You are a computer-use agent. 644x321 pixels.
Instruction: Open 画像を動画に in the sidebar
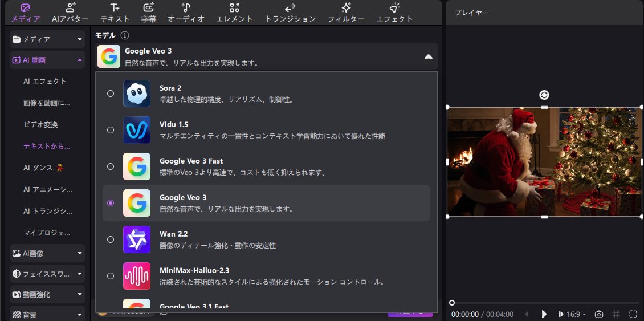[47, 103]
